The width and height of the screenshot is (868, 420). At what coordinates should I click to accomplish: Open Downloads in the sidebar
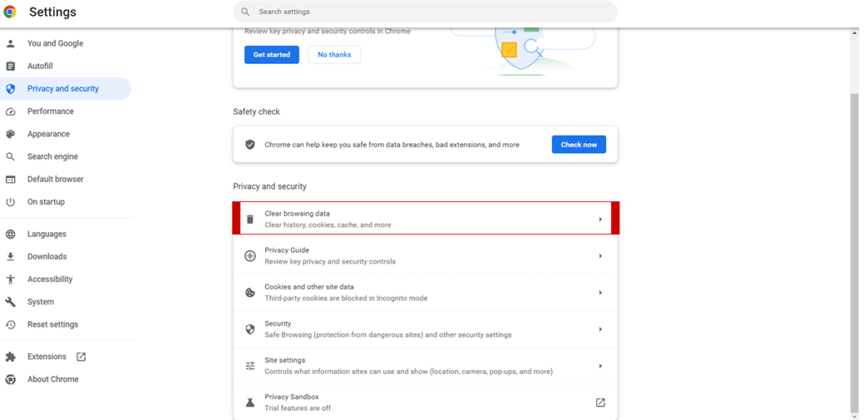click(x=47, y=256)
